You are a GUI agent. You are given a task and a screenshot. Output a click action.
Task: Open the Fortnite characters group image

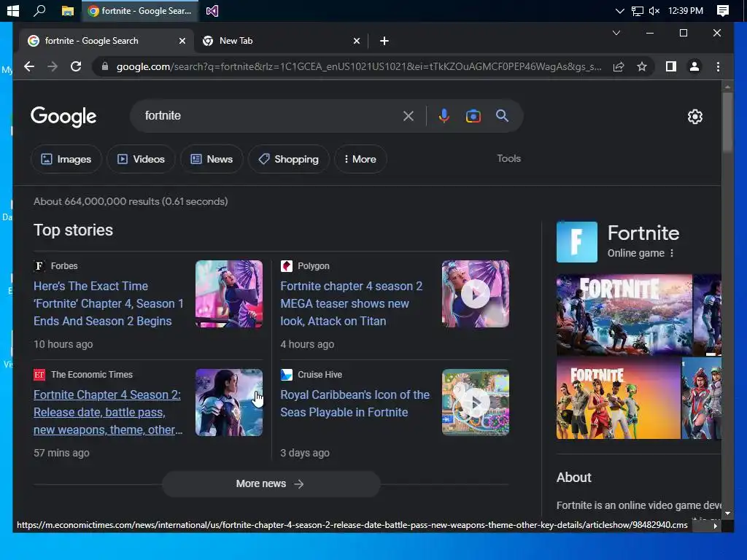pos(619,398)
